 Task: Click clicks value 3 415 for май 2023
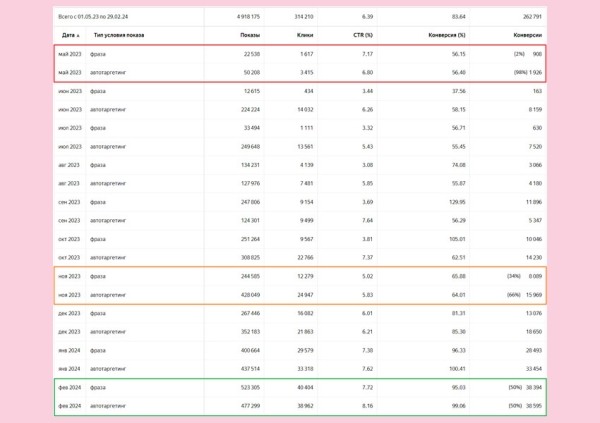[307, 72]
